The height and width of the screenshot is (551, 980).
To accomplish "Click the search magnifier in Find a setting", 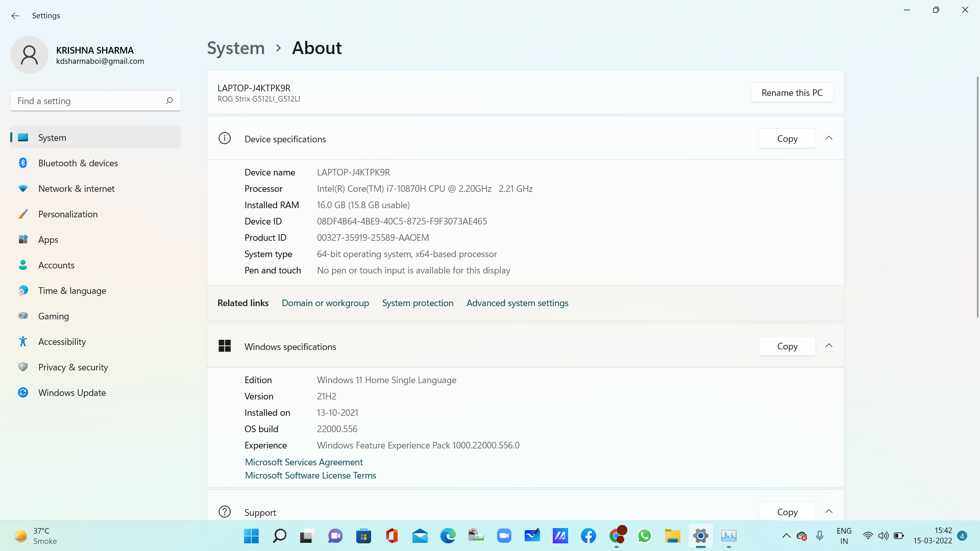I will (x=169, y=101).
